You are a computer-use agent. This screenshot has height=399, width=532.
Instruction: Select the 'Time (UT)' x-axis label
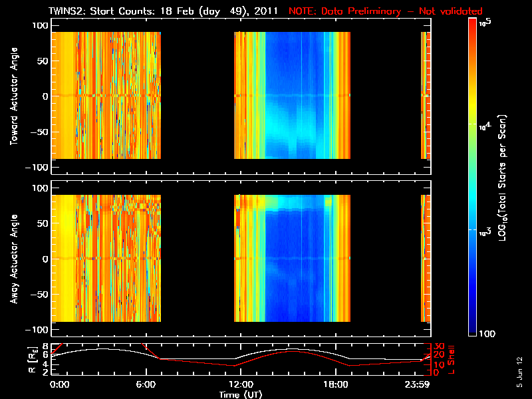click(241, 394)
